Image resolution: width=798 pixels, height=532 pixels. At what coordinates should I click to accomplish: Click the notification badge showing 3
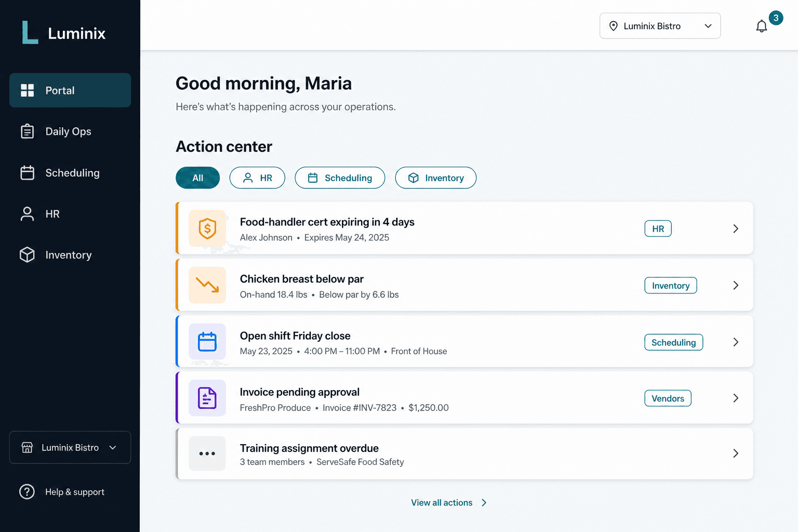pos(776,18)
